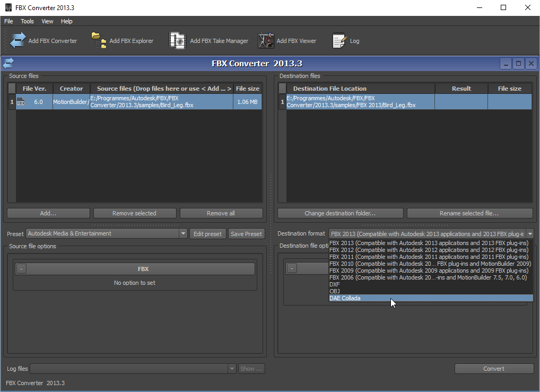Click Rename selected file... button
The height and width of the screenshot is (392, 540).
pyautogui.click(x=470, y=213)
